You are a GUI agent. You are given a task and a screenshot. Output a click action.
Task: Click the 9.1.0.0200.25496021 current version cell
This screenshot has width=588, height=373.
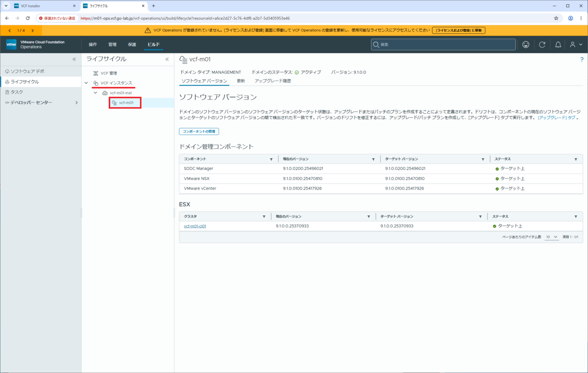tap(303, 168)
